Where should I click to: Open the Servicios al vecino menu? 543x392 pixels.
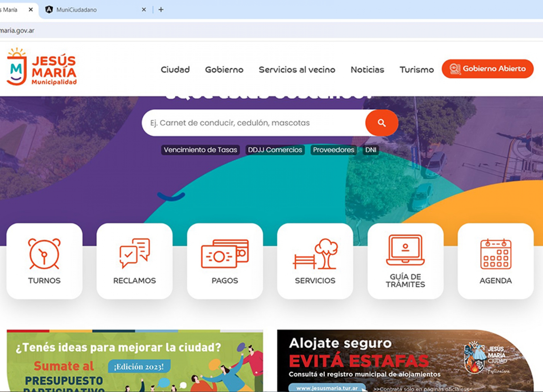pyautogui.click(x=297, y=70)
